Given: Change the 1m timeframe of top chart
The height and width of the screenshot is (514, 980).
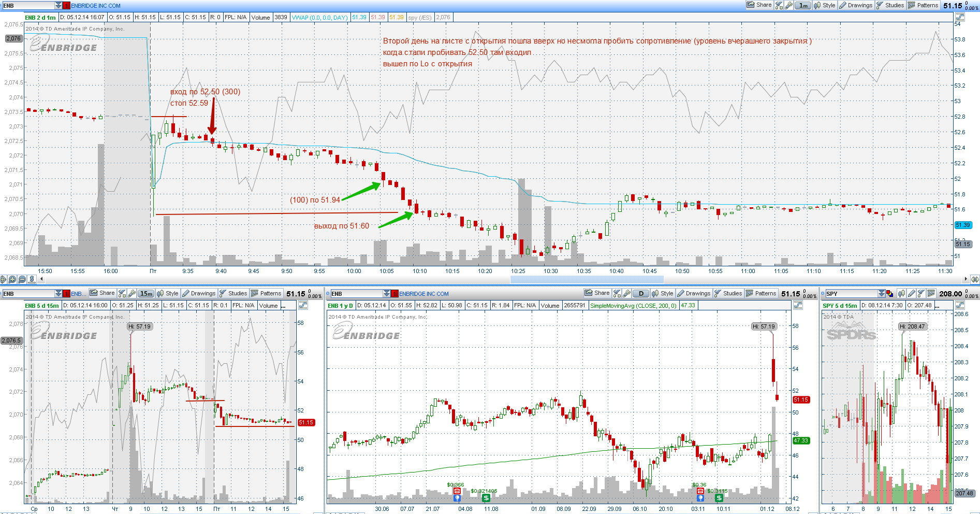Looking at the screenshot, I should pyautogui.click(x=802, y=5).
